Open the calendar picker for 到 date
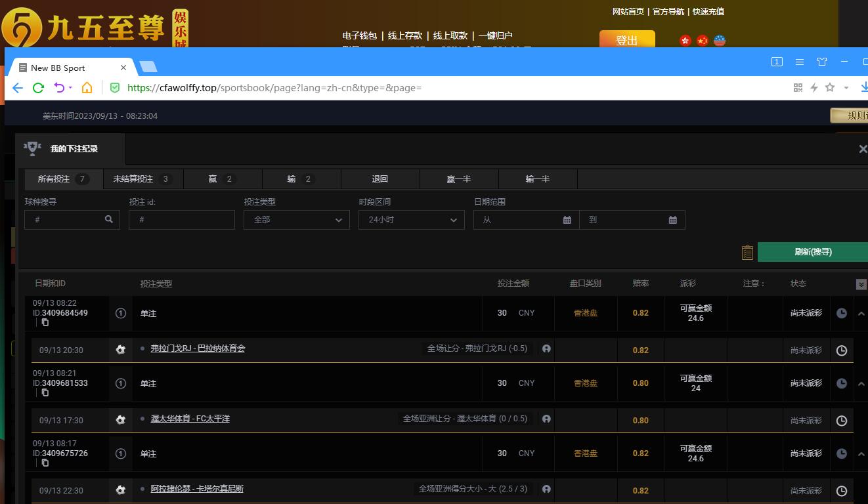868x504 pixels. [672, 220]
